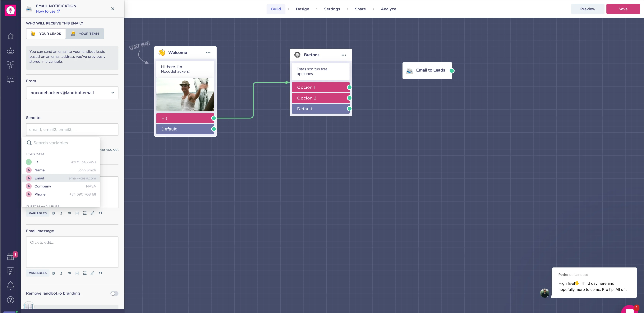Screen dimensions: 644x313
Task: Click bulleted list icon in subject toolbar
Action: coord(85,213)
